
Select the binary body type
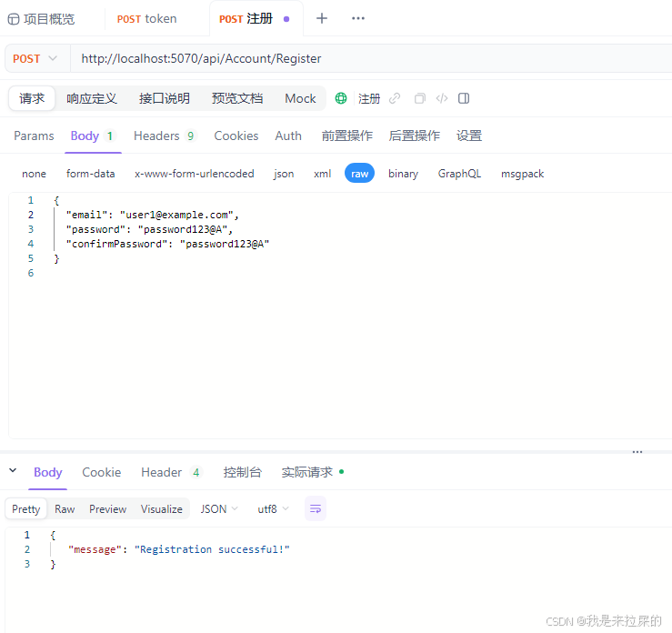(x=403, y=174)
